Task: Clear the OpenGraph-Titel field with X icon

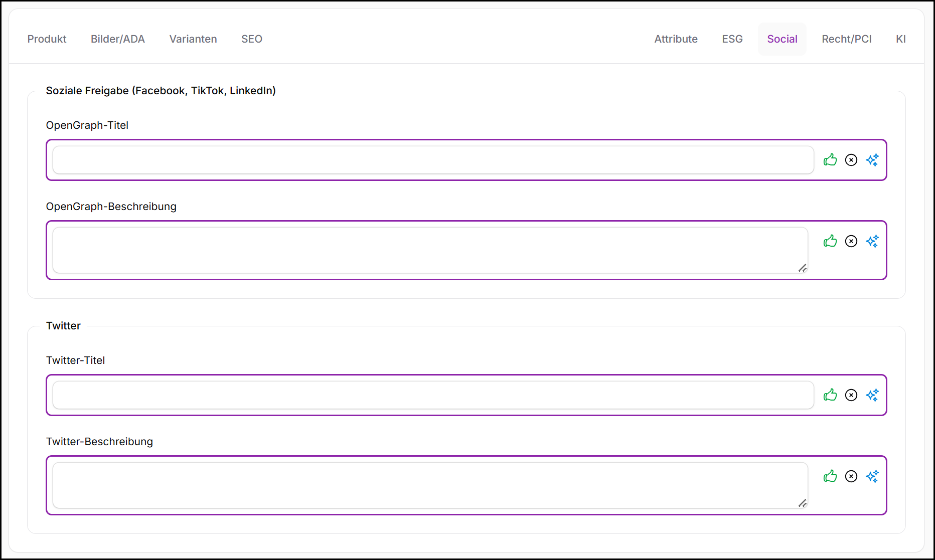Action: [851, 160]
